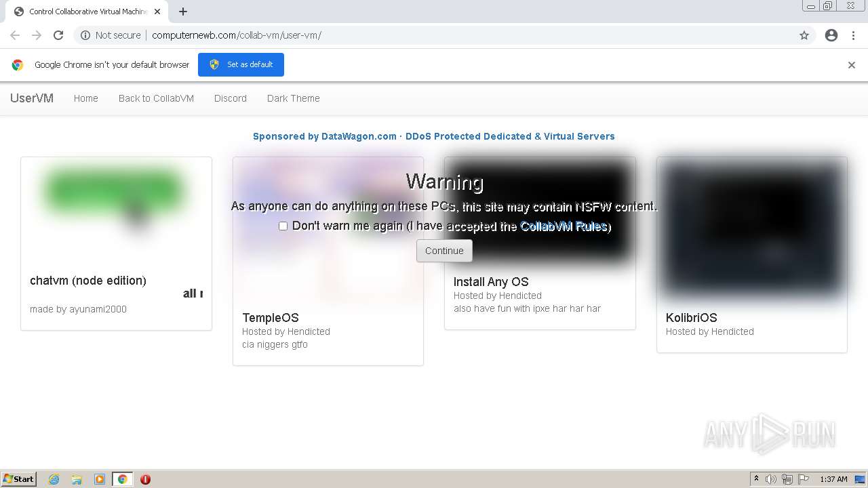Screen dimensions: 868x488
Task: Open the CollabVM Rules link
Action: (564, 226)
